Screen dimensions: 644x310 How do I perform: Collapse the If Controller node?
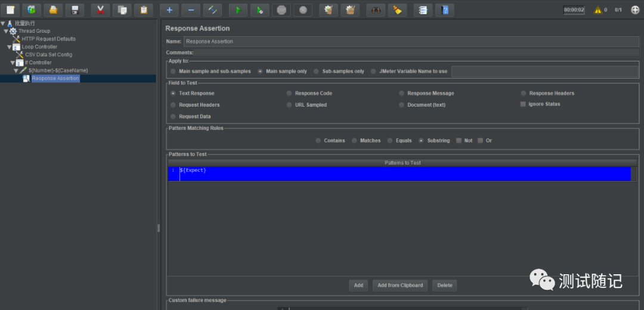tap(13, 63)
